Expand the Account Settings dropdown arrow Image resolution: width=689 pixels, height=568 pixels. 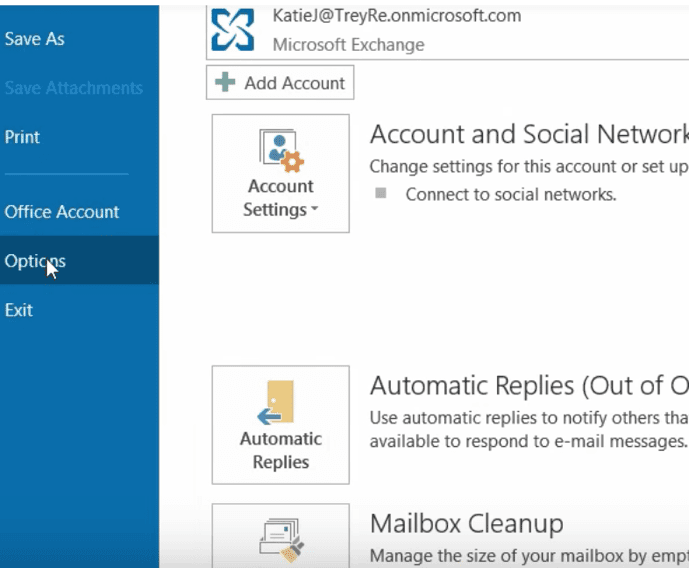pyautogui.click(x=314, y=210)
